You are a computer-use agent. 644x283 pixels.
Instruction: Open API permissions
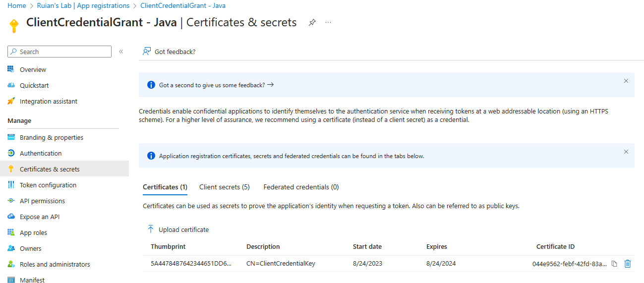click(x=42, y=201)
